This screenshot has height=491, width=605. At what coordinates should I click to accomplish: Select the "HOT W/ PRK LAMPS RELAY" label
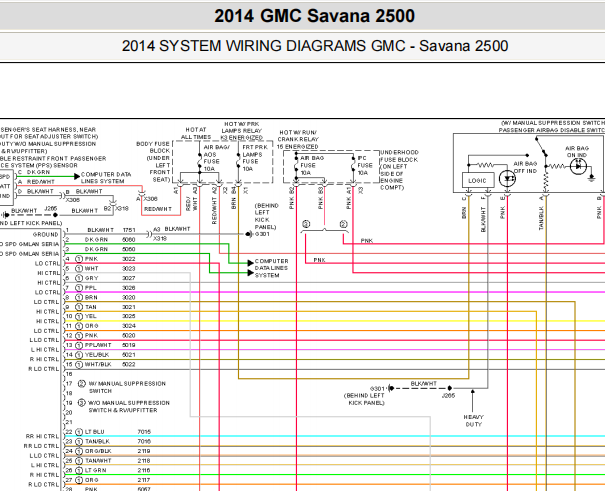(242, 127)
